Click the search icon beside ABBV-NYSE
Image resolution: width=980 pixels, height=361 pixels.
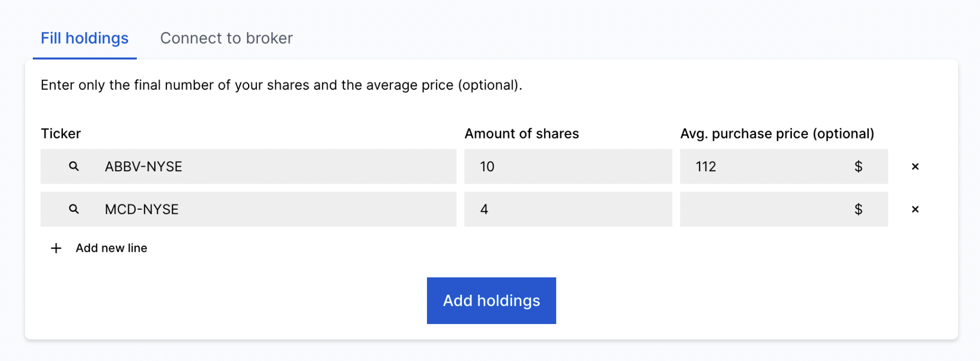click(x=74, y=167)
